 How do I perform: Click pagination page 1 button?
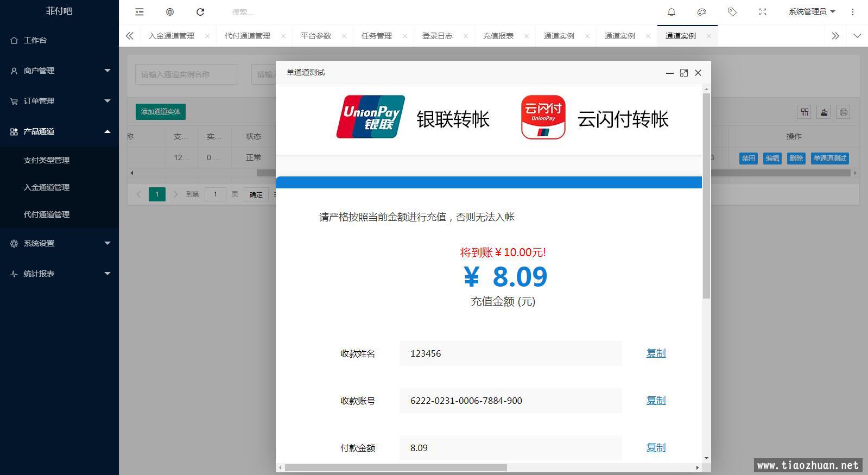click(x=157, y=194)
